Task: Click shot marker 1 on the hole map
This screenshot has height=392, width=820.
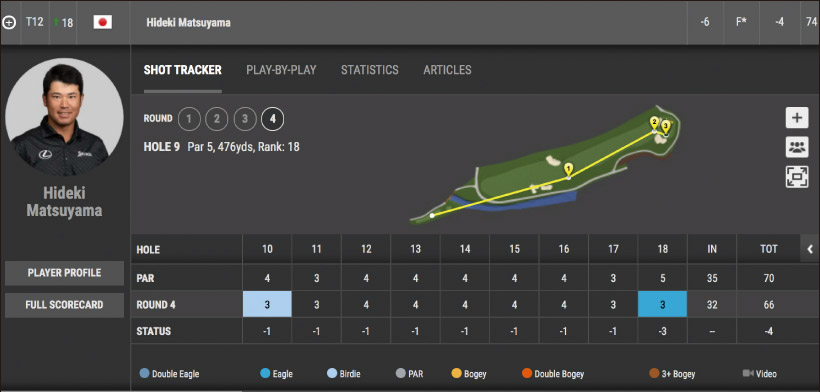Action: (x=568, y=169)
